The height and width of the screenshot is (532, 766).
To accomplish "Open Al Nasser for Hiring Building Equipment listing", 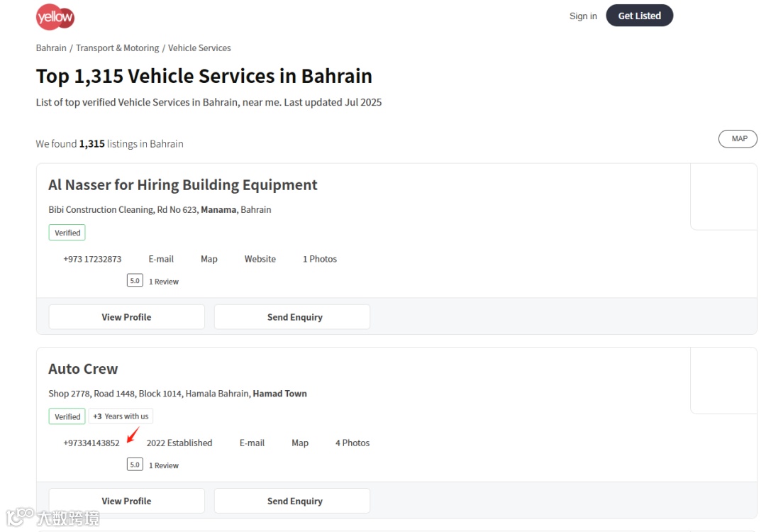I will 183,185.
